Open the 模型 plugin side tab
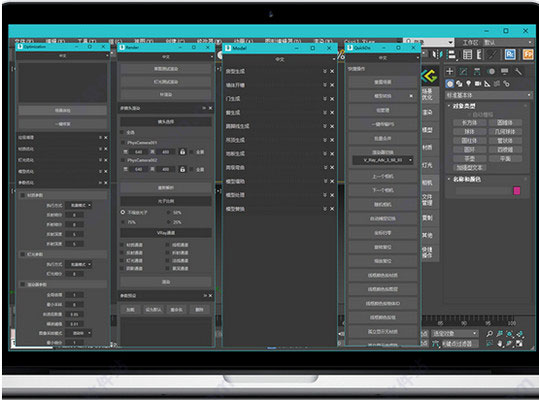The width and height of the screenshot is (539, 400). click(x=427, y=130)
